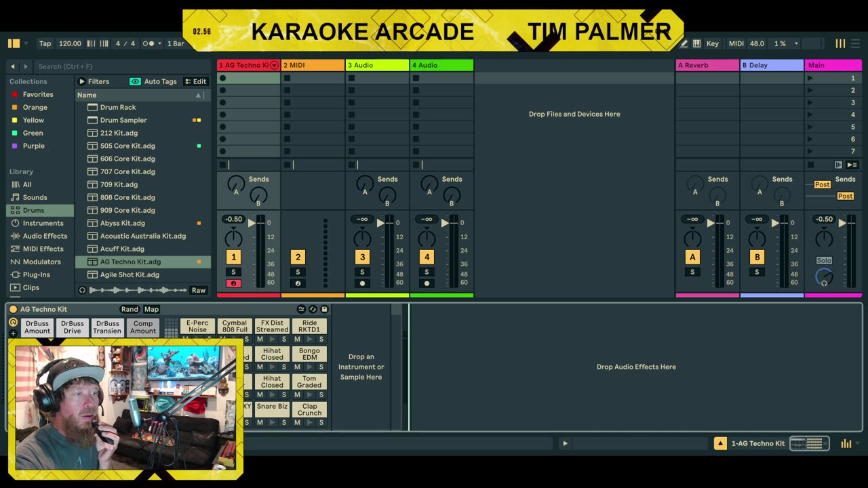
Task: Go forward in browser history
Action: coord(26,66)
